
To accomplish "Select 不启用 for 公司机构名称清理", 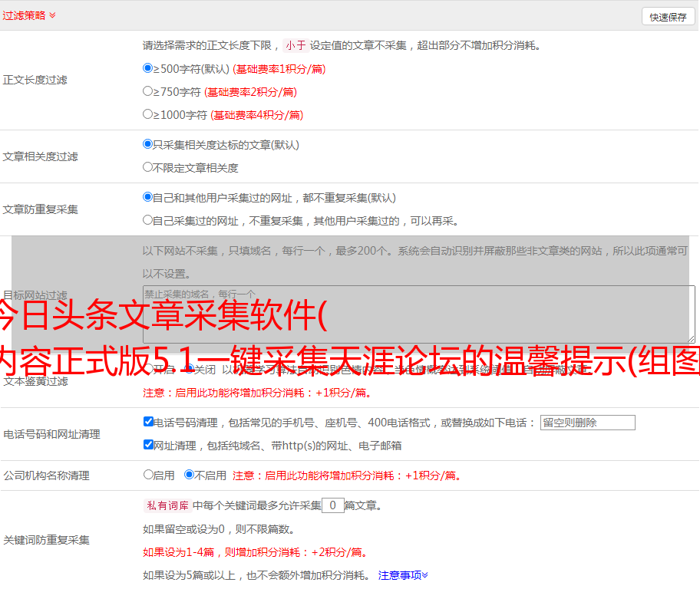I will [x=189, y=475].
